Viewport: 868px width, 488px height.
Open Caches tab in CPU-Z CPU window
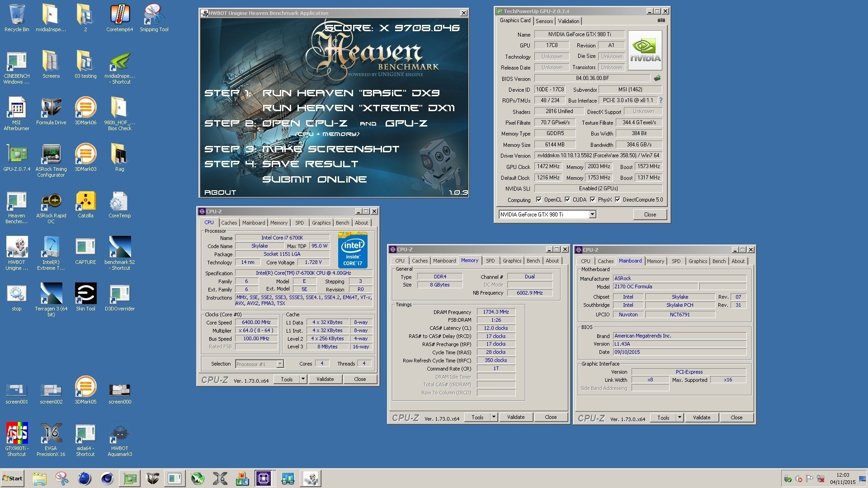tap(229, 223)
